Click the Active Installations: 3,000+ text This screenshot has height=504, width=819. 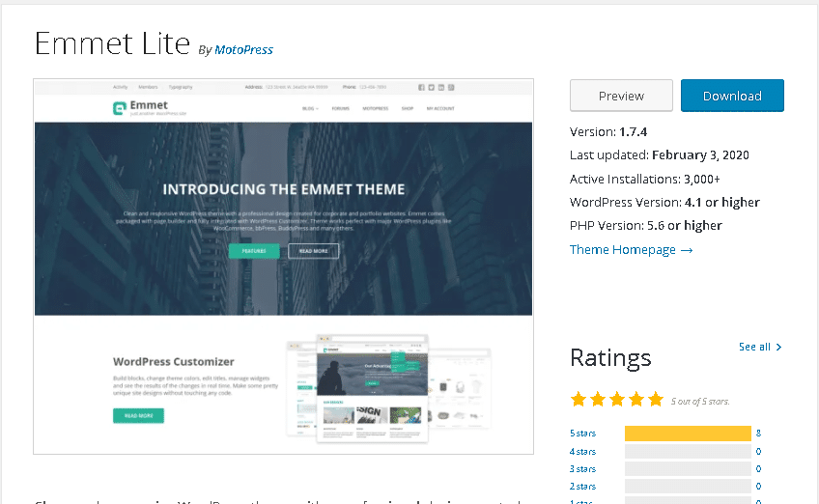tap(644, 180)
